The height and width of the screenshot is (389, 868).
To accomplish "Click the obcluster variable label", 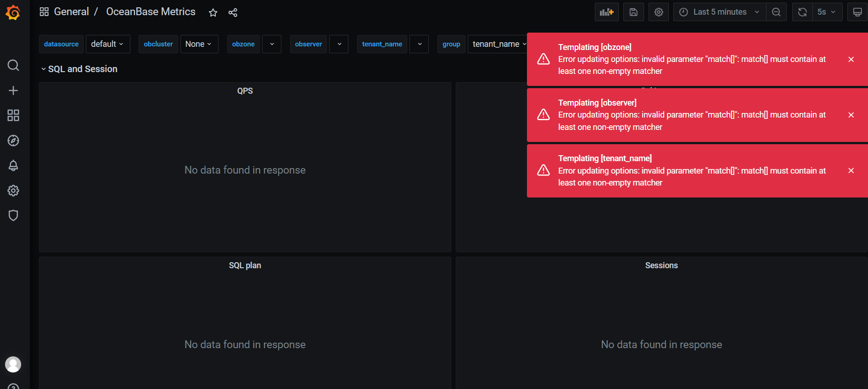I will point(158,44).
